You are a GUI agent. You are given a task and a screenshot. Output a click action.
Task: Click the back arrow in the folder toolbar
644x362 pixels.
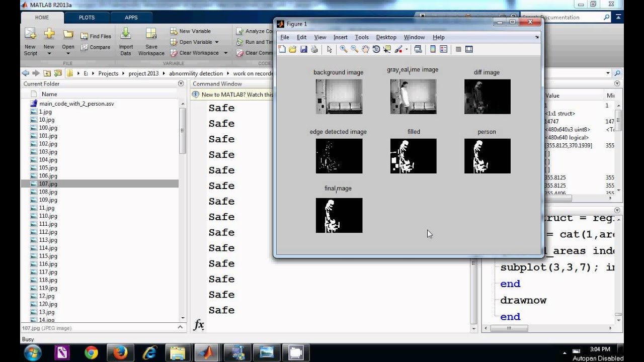tap(26, 73)
